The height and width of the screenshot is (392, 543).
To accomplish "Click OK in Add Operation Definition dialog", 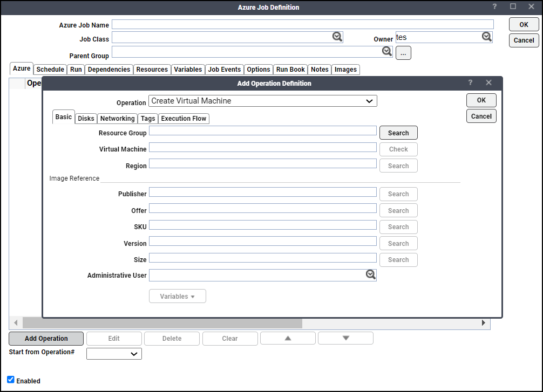I will pyautogui.click(x=481, y=100).
